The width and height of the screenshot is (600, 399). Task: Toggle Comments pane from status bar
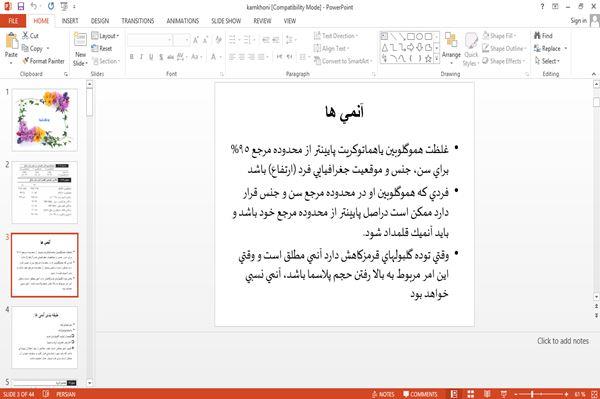[420, 394]
